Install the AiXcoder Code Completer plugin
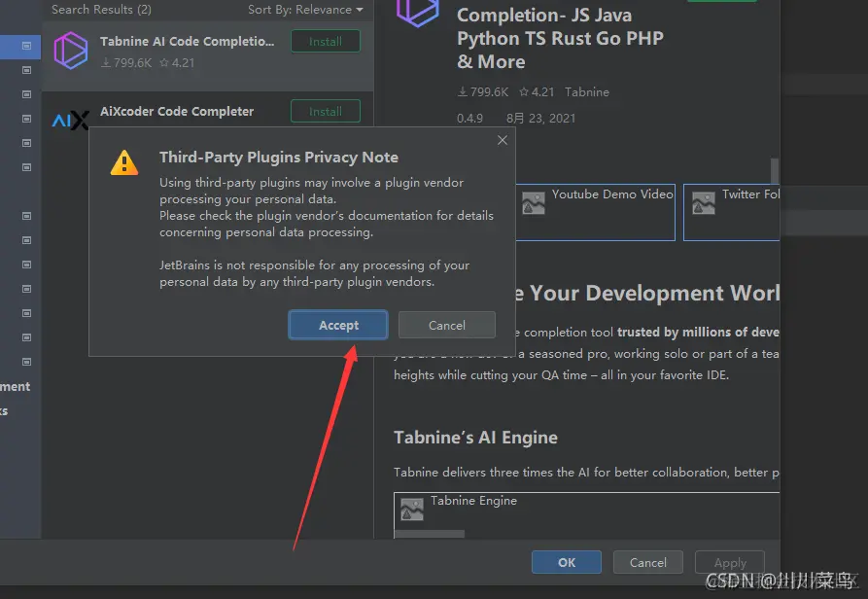868x599 pixels. pos(326,111)
